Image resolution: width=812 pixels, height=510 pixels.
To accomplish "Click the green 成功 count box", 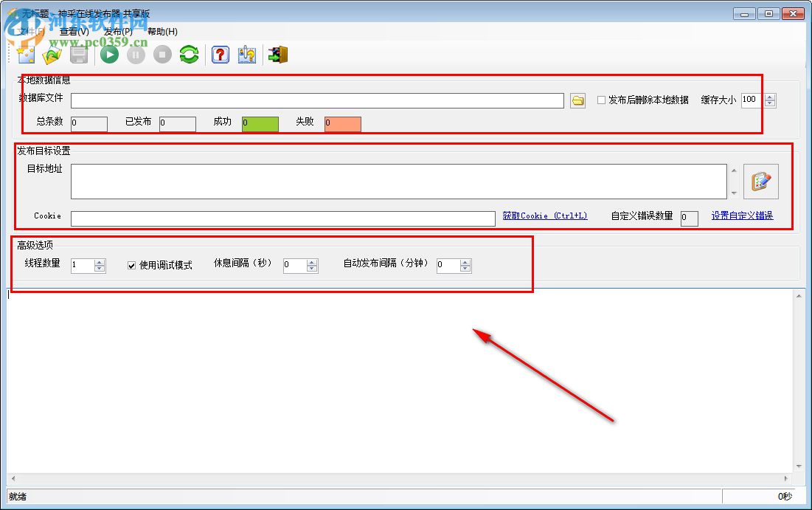I will (260, 124).
